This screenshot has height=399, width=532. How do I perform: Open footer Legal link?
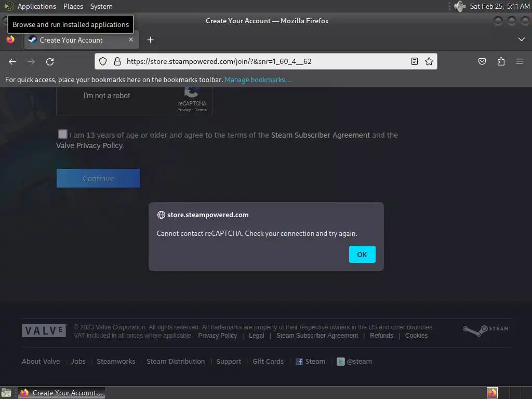click(257, 336)
